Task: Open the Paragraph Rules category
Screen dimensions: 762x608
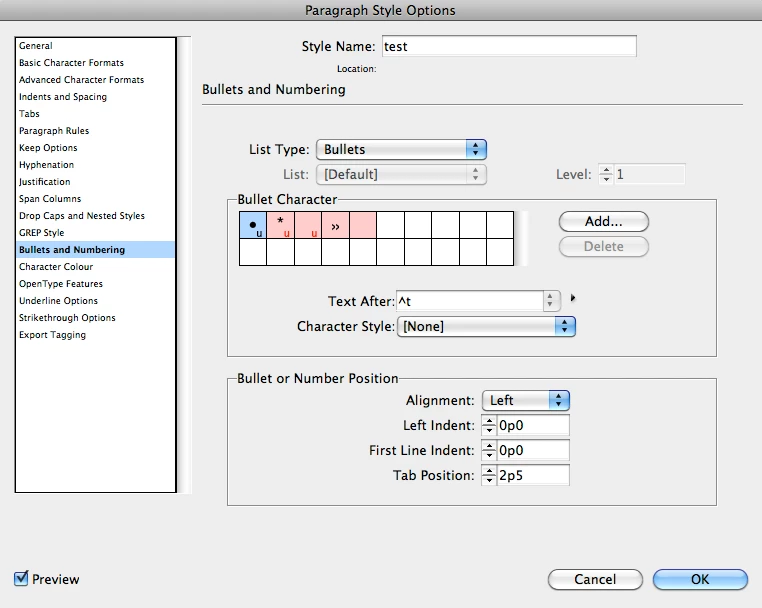Action: click(x=95, y=131)
